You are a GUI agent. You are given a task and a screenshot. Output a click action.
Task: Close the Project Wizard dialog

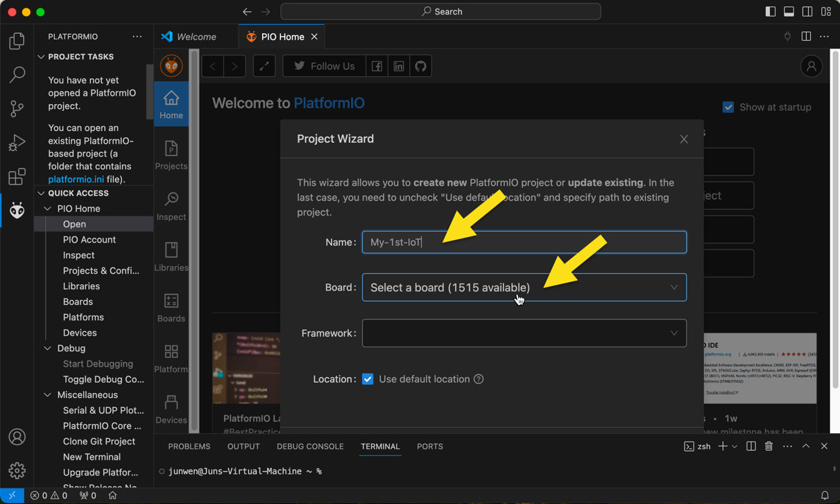pos(684,139)
